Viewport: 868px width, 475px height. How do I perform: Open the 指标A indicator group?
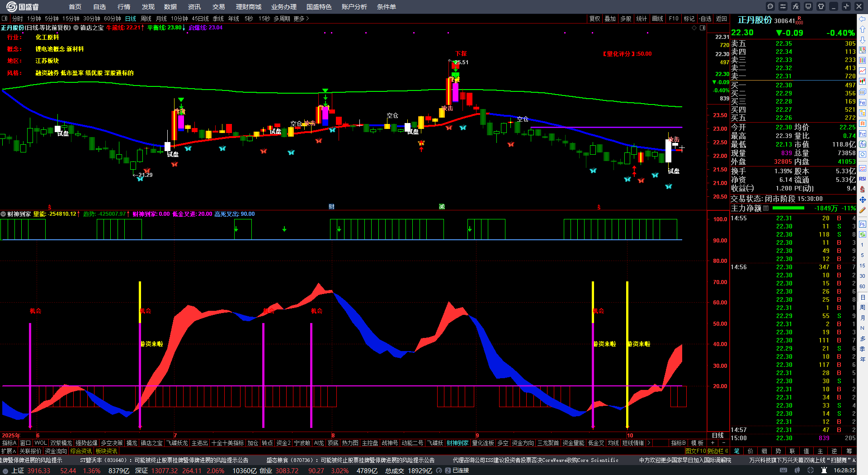pos(9,443)
